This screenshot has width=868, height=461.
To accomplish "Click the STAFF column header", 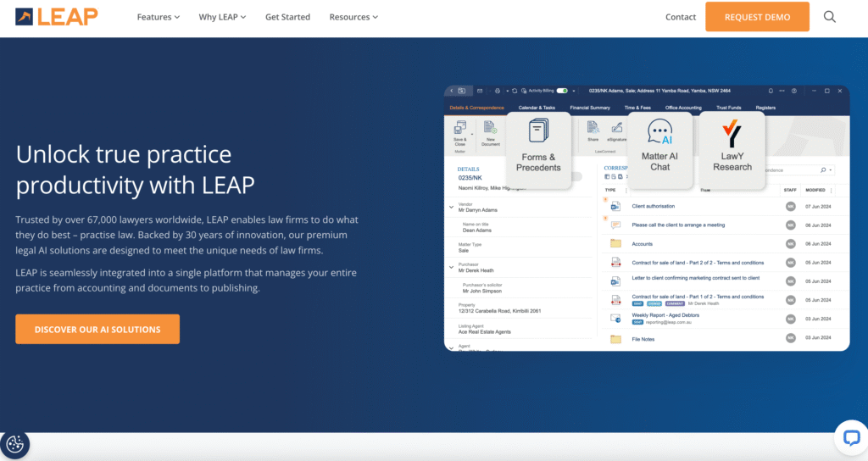I will click(x=790, y=190).
